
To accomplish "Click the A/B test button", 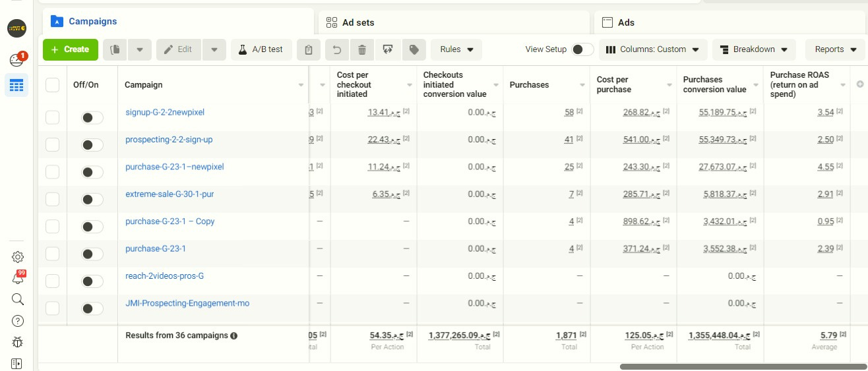I will (261, 49).
